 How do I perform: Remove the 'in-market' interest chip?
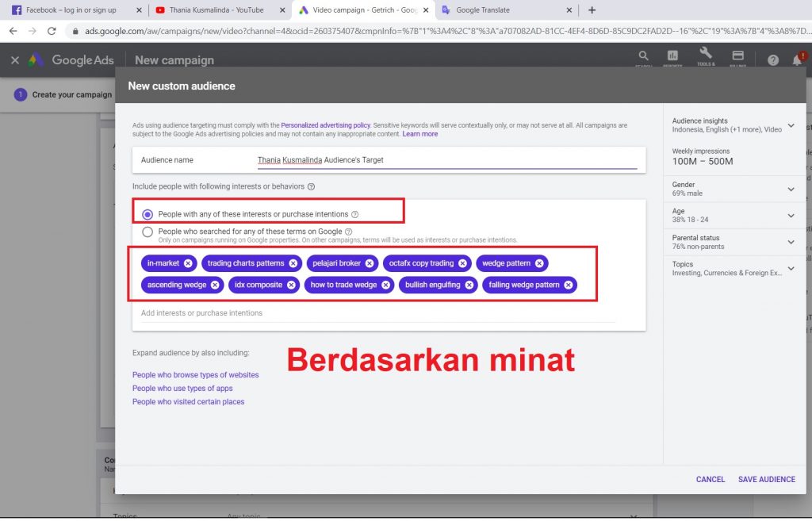pyautogui.click(x=187, y=262)
